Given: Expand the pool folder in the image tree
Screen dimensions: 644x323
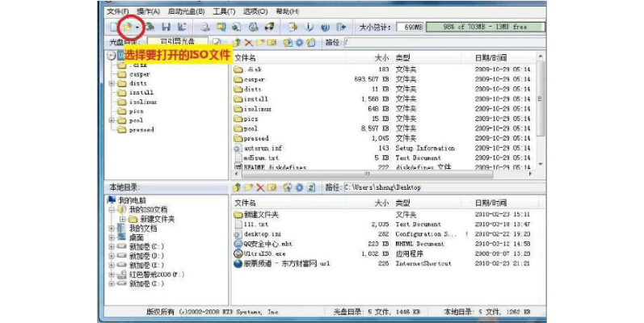Looking at the screenshot, I should [112, 120].
